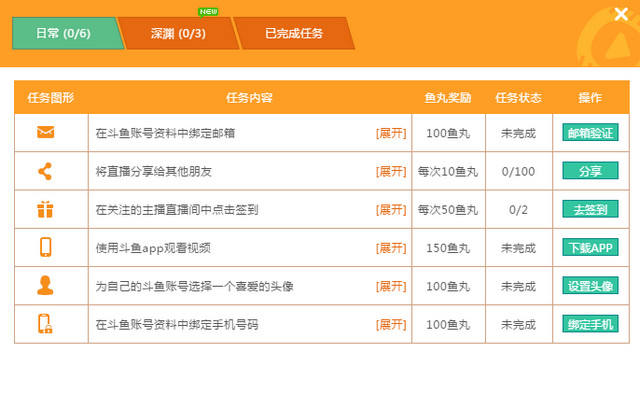Click the text 将直播分享给其他朋友
This screenshot has width=640, height=395.
click(153, 171)
